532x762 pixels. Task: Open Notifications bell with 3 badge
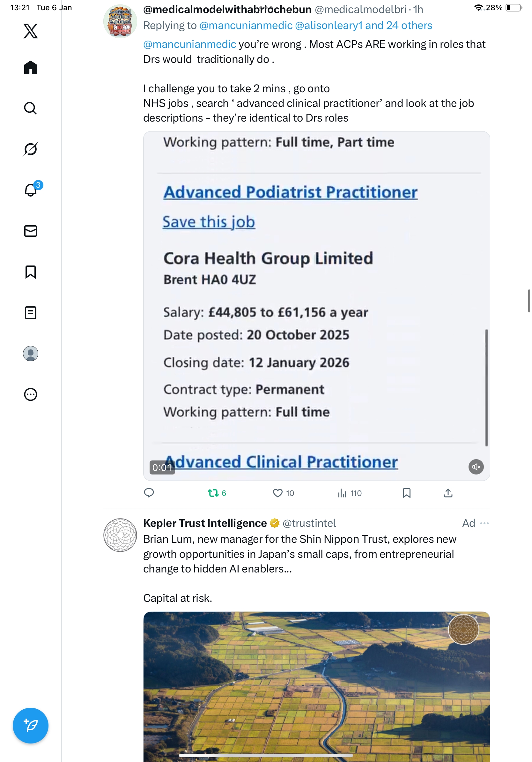click(31, 190)
